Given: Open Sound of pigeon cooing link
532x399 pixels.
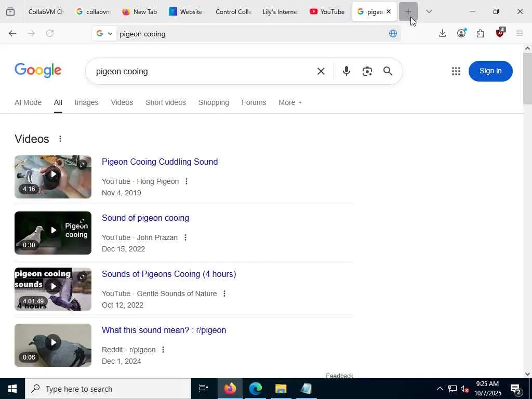Looking at the screenshot, I should point(145,218).
